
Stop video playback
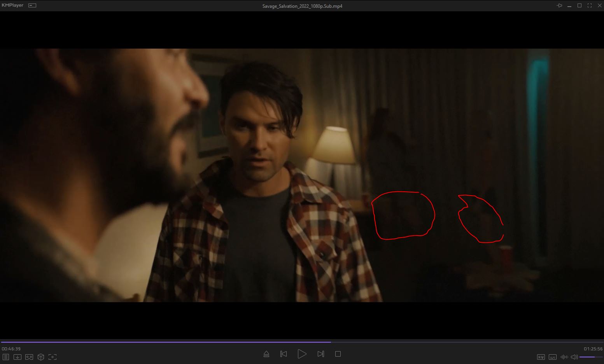point(338,354)
